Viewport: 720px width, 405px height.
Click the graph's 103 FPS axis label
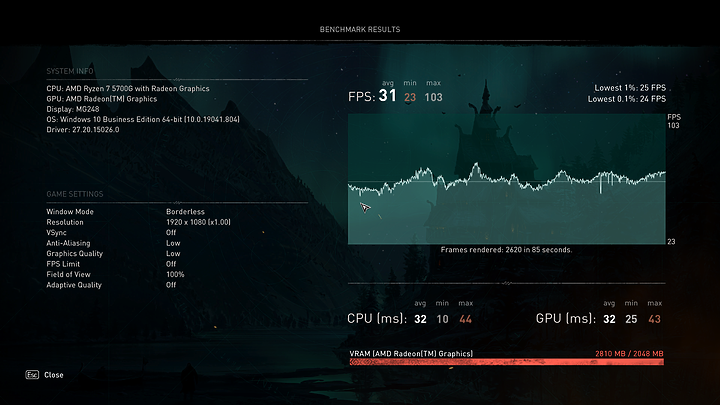(673, 125)
